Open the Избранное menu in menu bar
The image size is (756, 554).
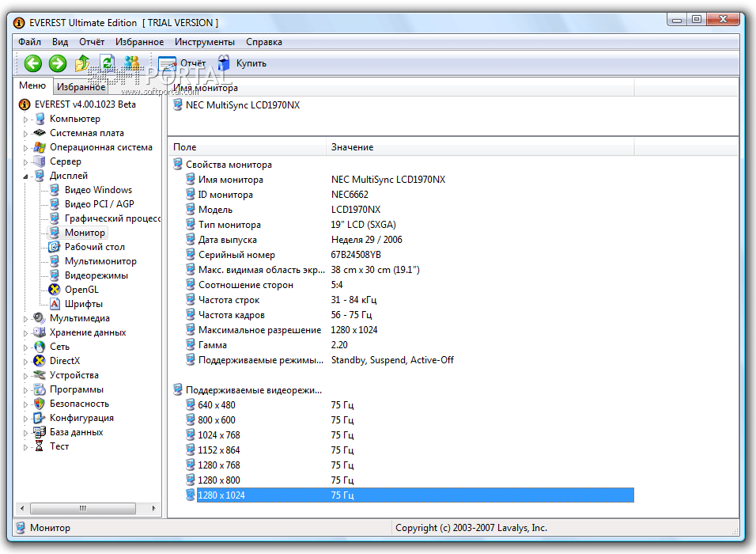[139, 42]
